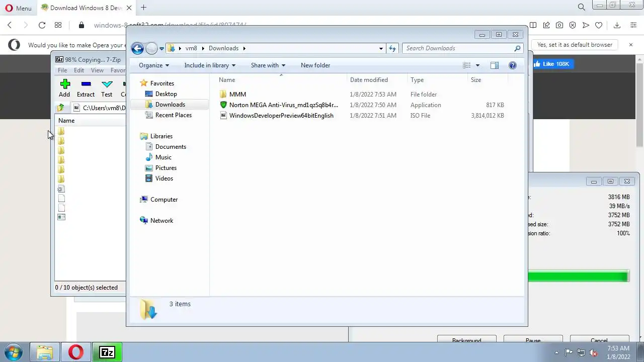Viewport: 644px width, 362px height.
Task: Open Share with dropdown
Action: point(268,65)
